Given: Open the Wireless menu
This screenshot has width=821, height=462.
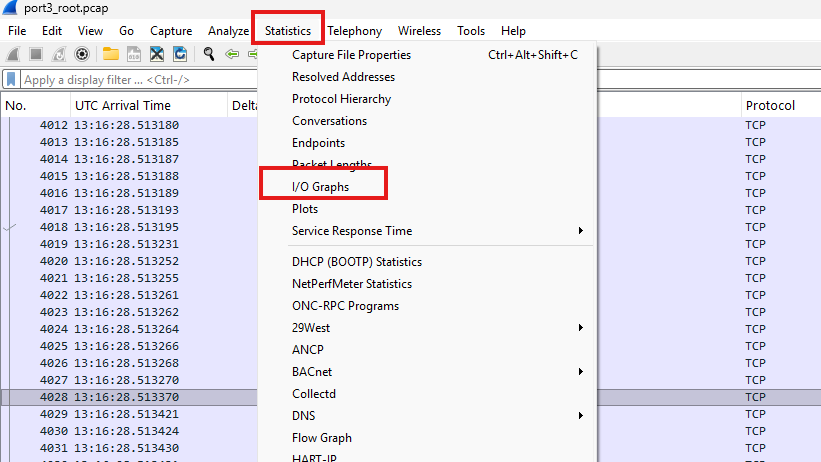Looking at the screenshot, I should (419, 31).
